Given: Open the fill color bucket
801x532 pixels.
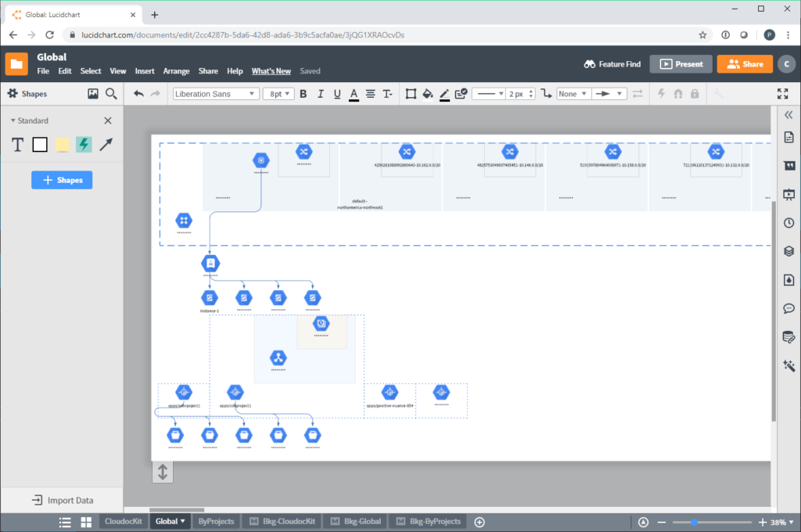Looking at the screenshot, I should (x=428, y=94).
